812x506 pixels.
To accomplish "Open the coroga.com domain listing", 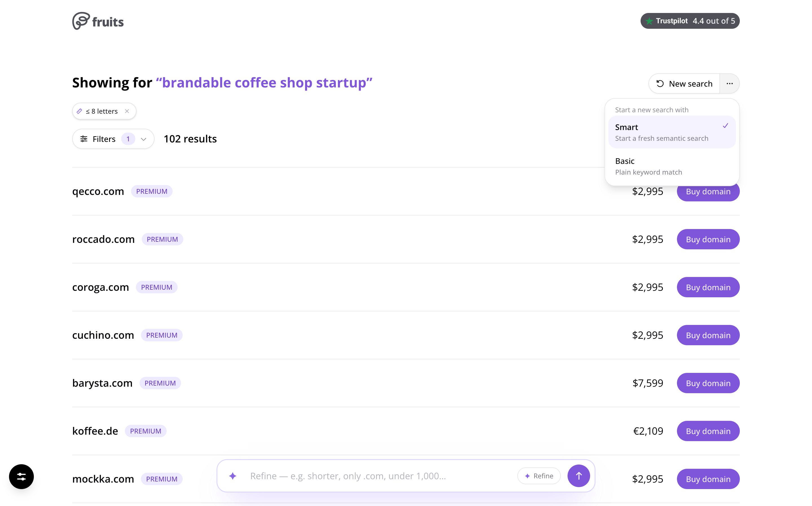I will click(x=100, y=287).
